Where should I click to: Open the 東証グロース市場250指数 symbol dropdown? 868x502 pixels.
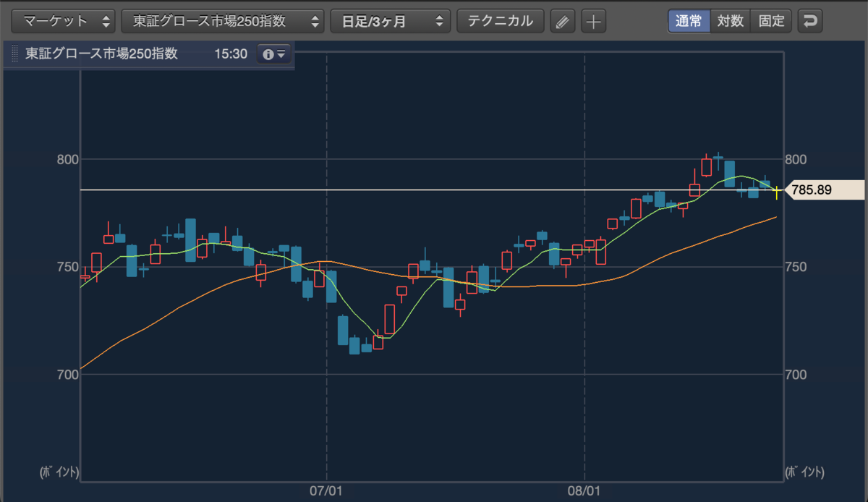click(x=223, y=21)
